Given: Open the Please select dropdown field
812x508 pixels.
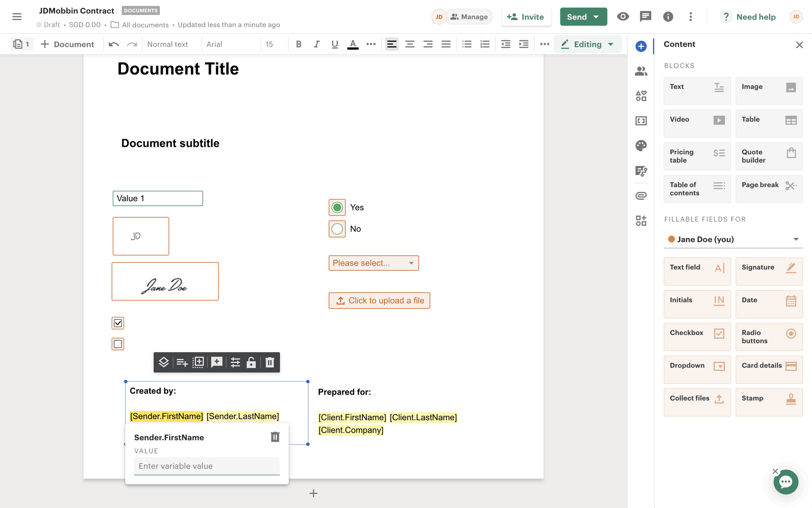Looking at the screenshot, I should click(374, 263).
